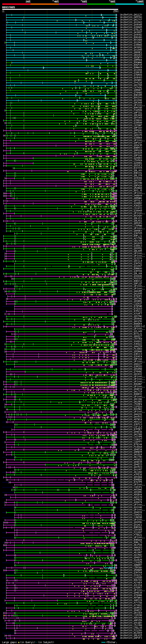Open hit UniRef100_Q41120
This screenshot has height=644, width=146.
click(131, 15)
